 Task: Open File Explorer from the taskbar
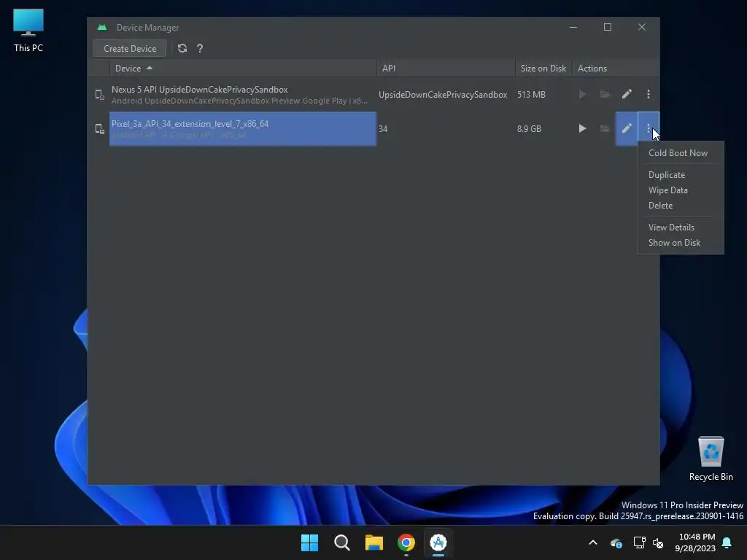(374, 542)
